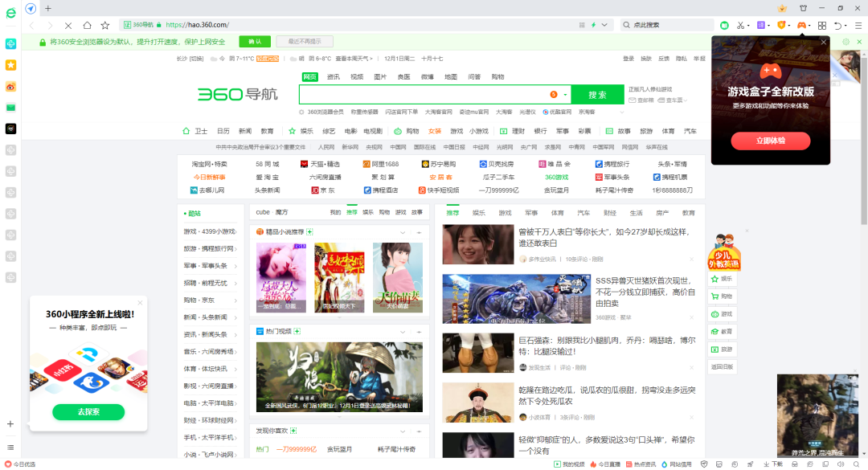Click the 360 browser logo at top left
The image size is (868, 470).
coord(10,14)
